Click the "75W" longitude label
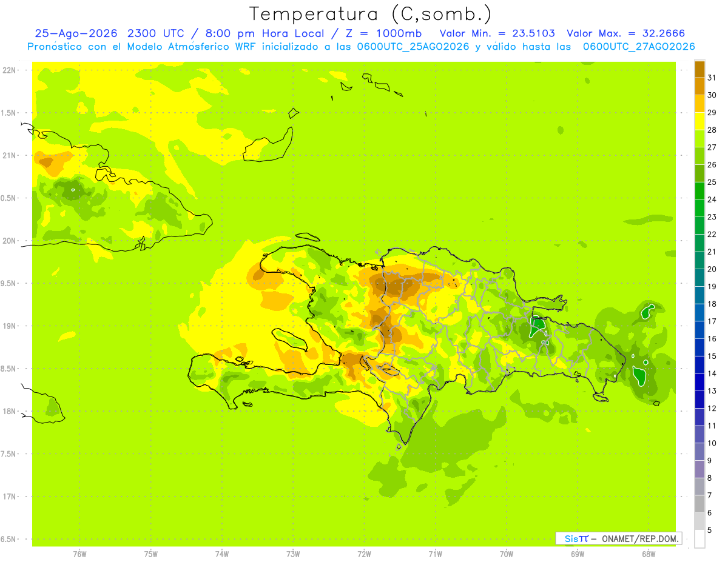728x562 pixels. coord(150,554)
